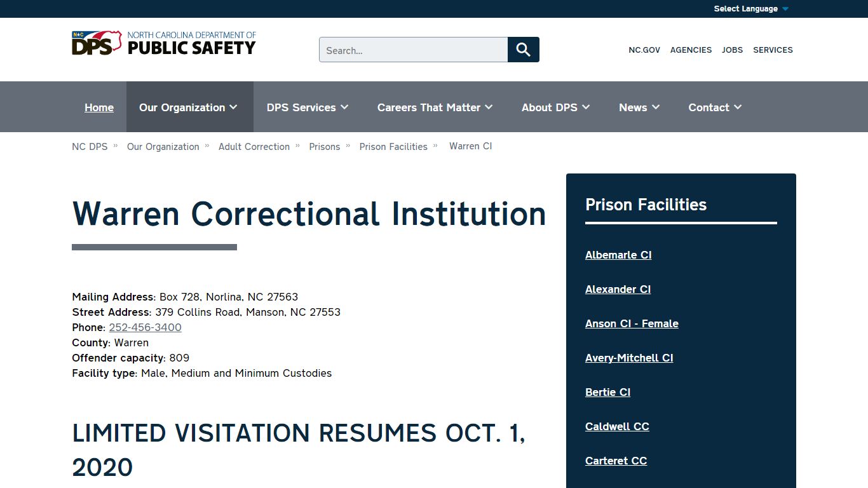Image resolution: width=868 pixels, height=488 pixels.
Task: Select the mailing address Box 728 line
Action: tap(185, 297)
